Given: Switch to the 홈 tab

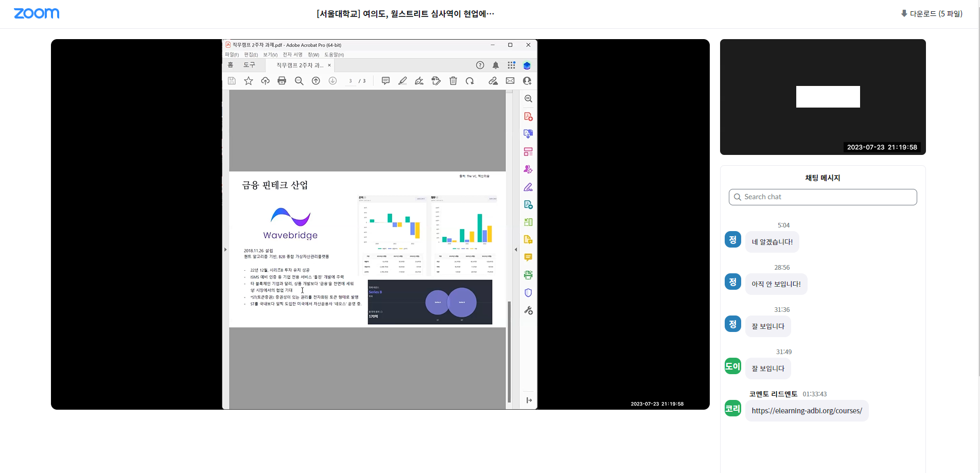Looking at the screenshot, I should pos(231,65).
